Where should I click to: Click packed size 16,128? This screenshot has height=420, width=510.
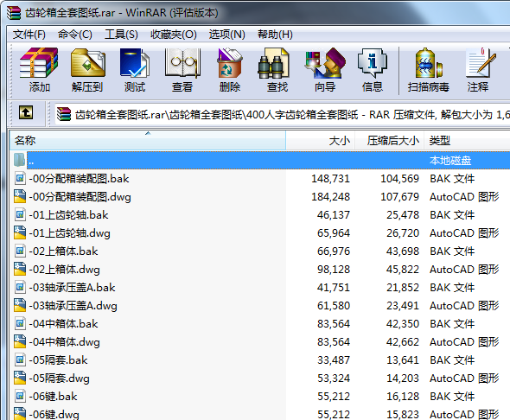403,397
